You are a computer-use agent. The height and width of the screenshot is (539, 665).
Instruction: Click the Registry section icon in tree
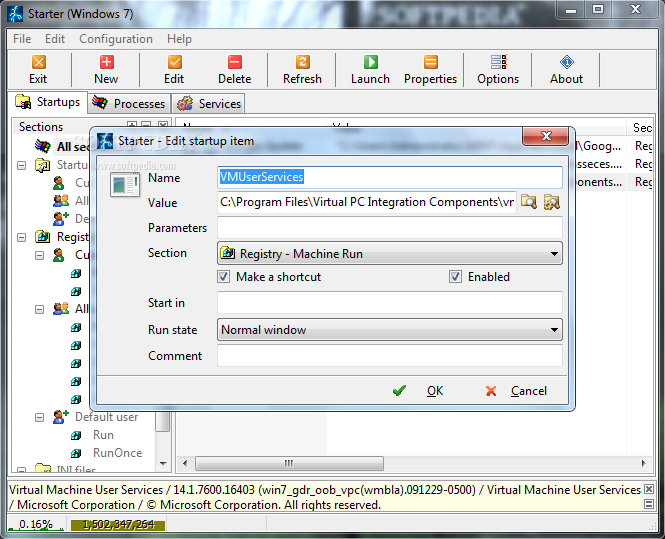[x=42, y=237]
